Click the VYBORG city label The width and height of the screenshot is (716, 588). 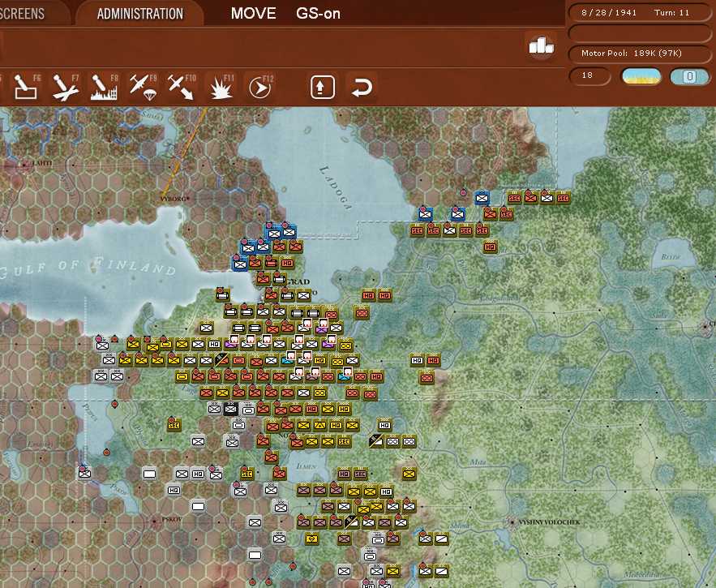[x=174, y=199]
